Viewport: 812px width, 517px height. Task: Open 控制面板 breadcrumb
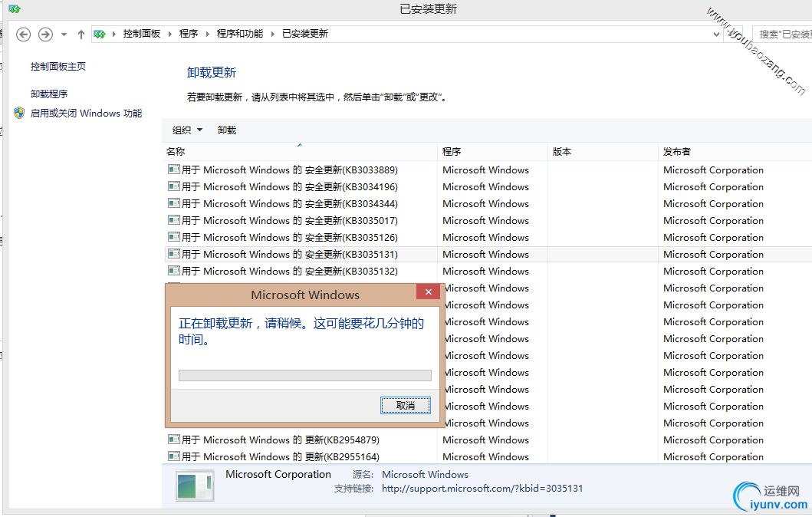(x=141, y=34)
